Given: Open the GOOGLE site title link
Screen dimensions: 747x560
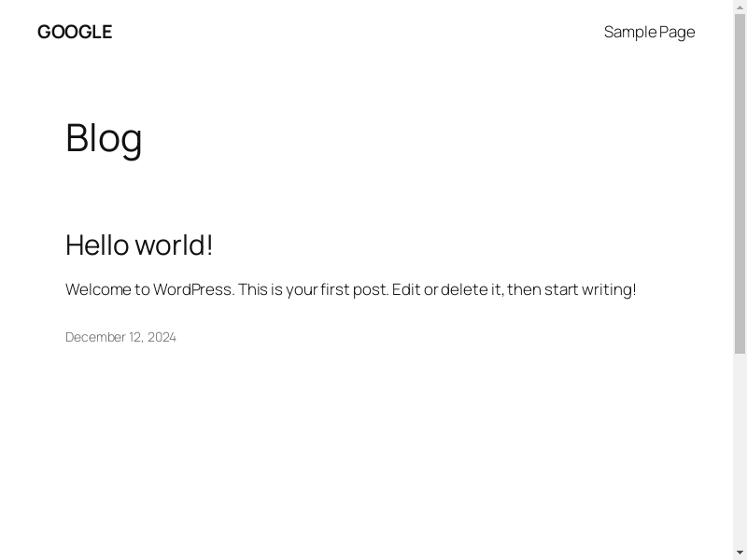Looking at the screenshot, I should (x=75, y=32).
